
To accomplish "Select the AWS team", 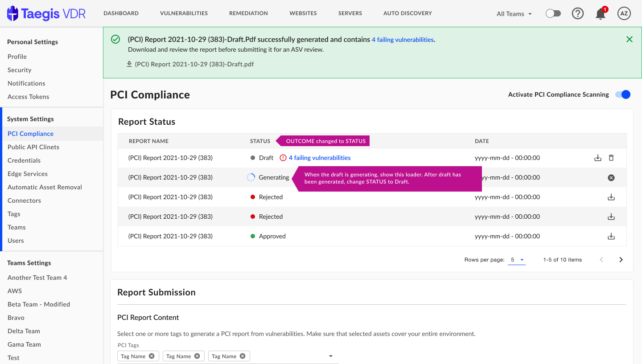I will click(x=15, y=291).
